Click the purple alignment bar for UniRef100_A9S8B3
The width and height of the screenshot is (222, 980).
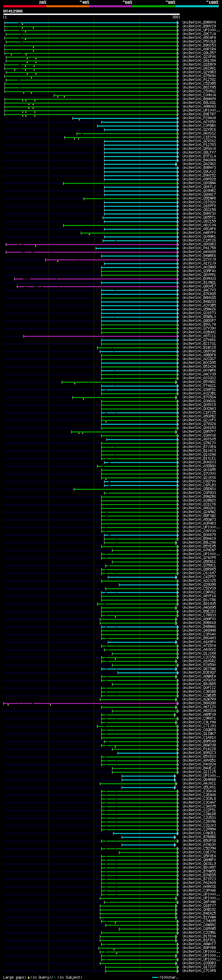[x=92, y=244]
